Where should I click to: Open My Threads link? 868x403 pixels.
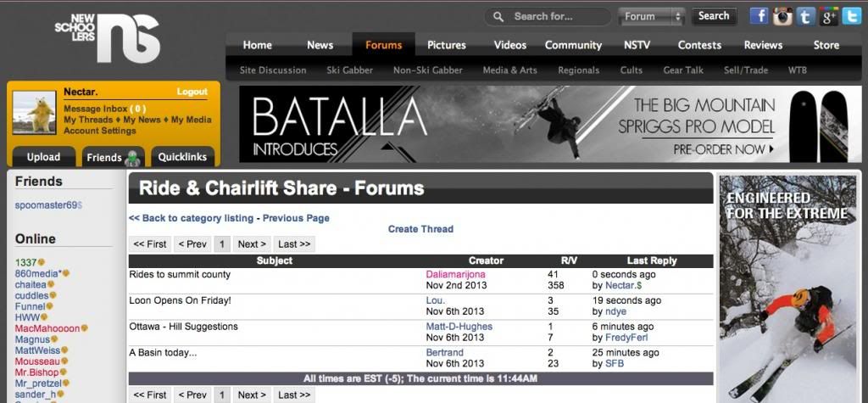[x=88, y=120]
